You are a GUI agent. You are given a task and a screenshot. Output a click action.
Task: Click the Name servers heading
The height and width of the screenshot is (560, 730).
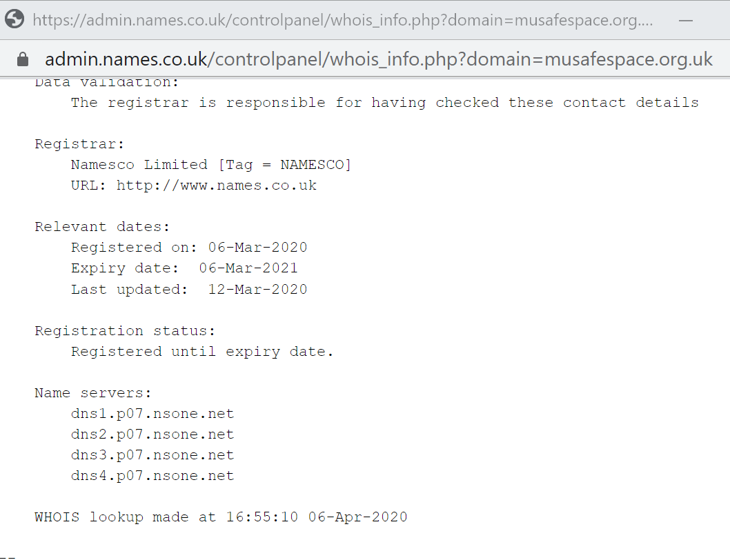[93, 393]
